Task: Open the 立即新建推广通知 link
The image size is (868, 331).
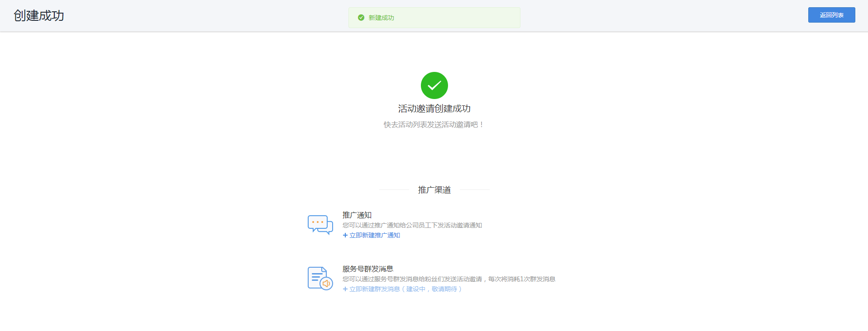Action: (375, 235)
